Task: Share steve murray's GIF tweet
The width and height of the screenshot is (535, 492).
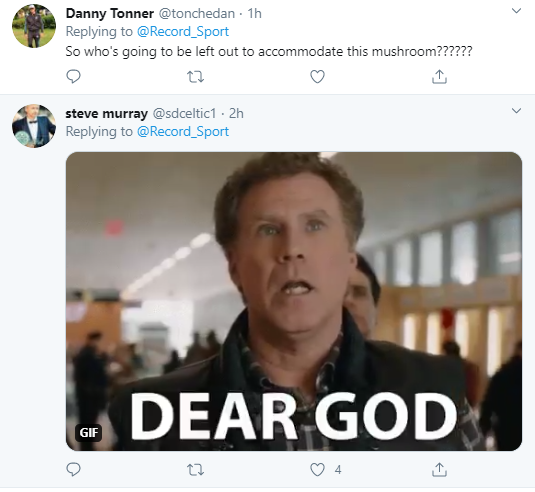Action: pyautogui.click(x=439, y=469)
